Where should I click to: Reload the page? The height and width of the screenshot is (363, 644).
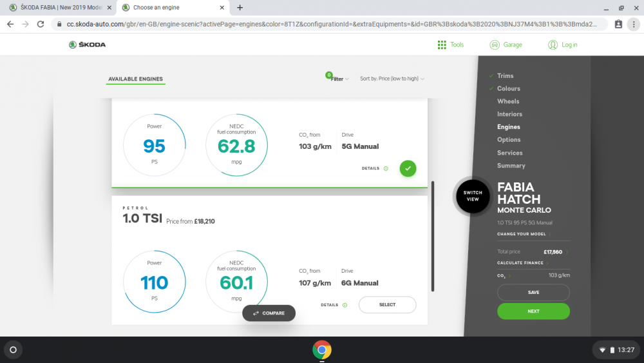(x=40, y=25)
